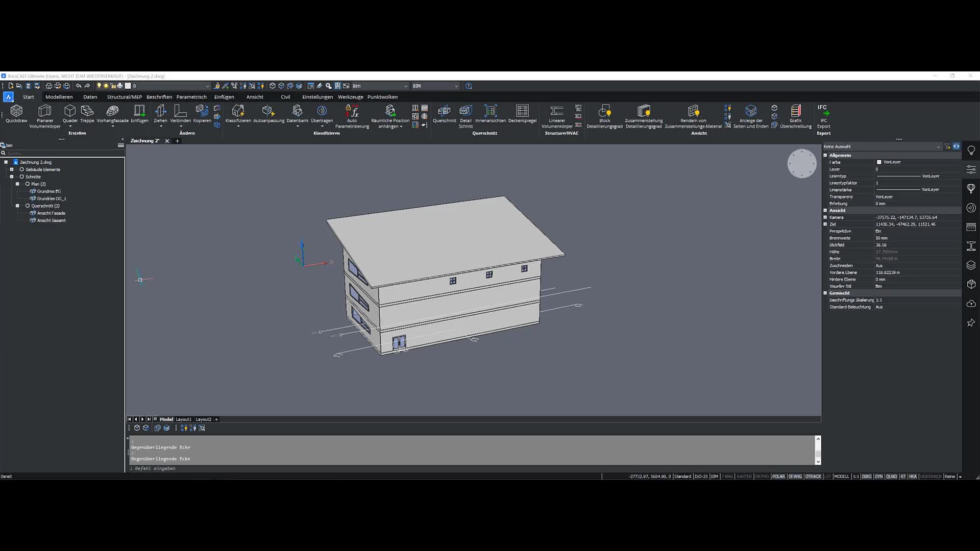Collapse the Plan (2) tree node

pos(17,184)
